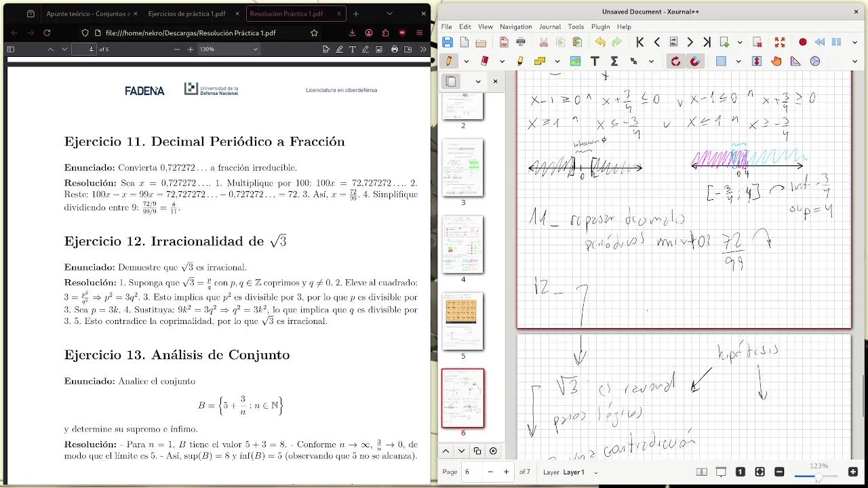Open eraser options dropdown
This screenshot has width=868, height=488.
point(502,61)
